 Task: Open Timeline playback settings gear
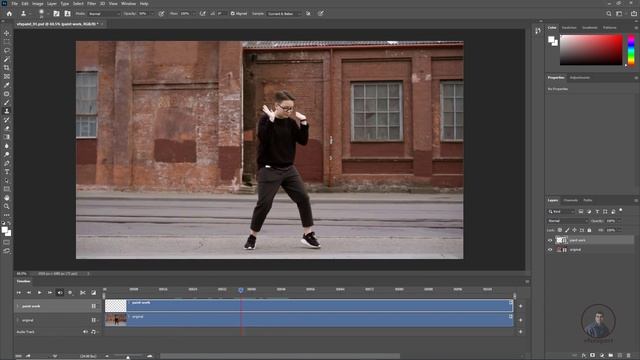(x=70, y=293)
